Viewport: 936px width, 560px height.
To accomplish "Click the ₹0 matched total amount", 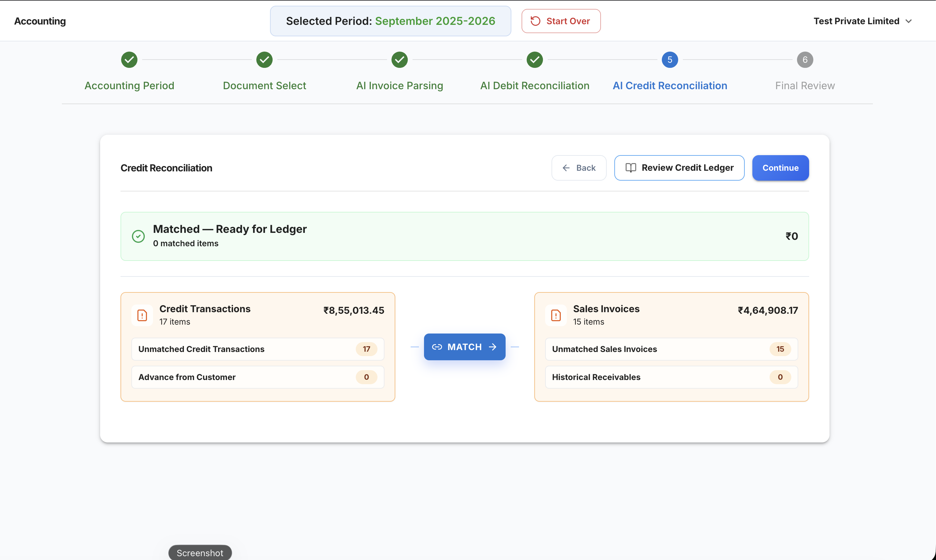I will point(792,236).
